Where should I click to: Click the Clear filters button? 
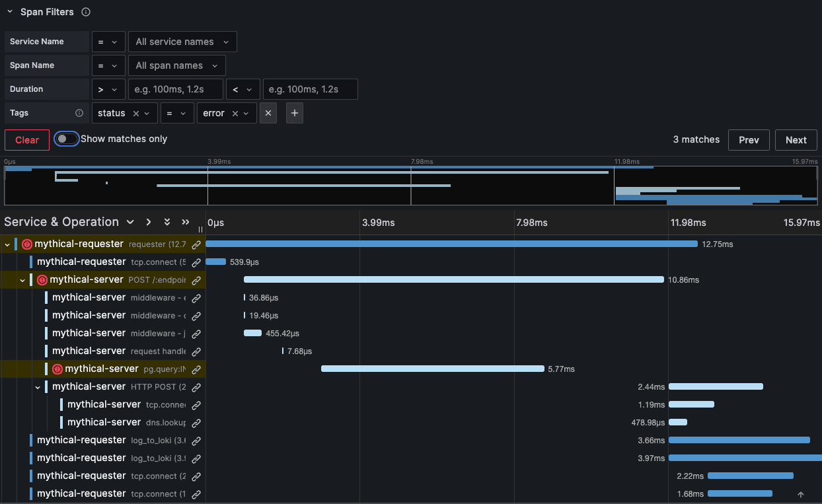[26, 139]
